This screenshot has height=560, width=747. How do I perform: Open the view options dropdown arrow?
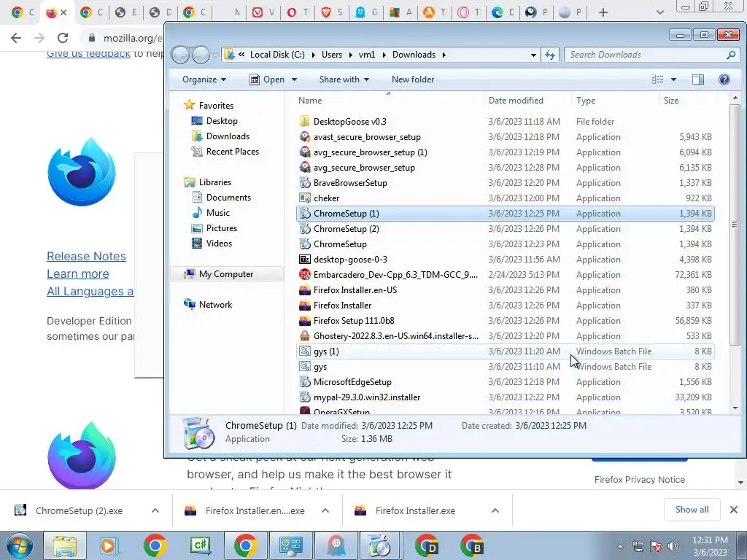(x=673, y=79)
